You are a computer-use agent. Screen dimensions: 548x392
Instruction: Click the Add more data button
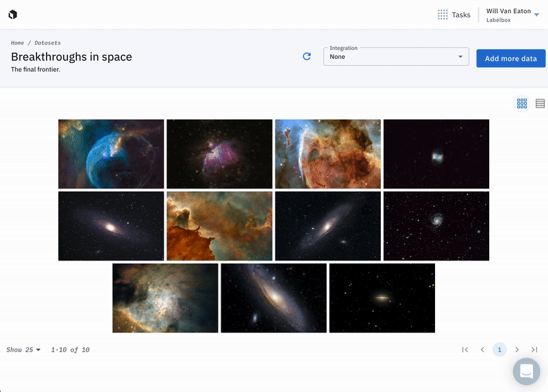510,58
